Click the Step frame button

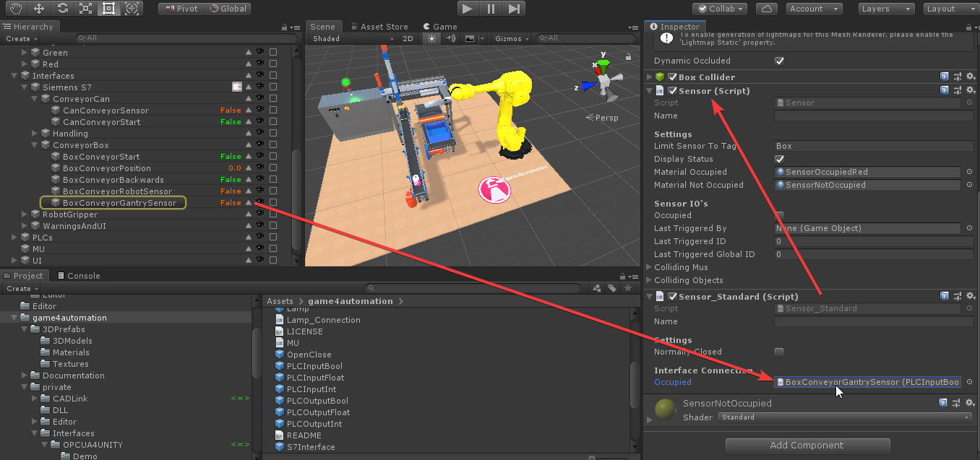coord(514,9)
